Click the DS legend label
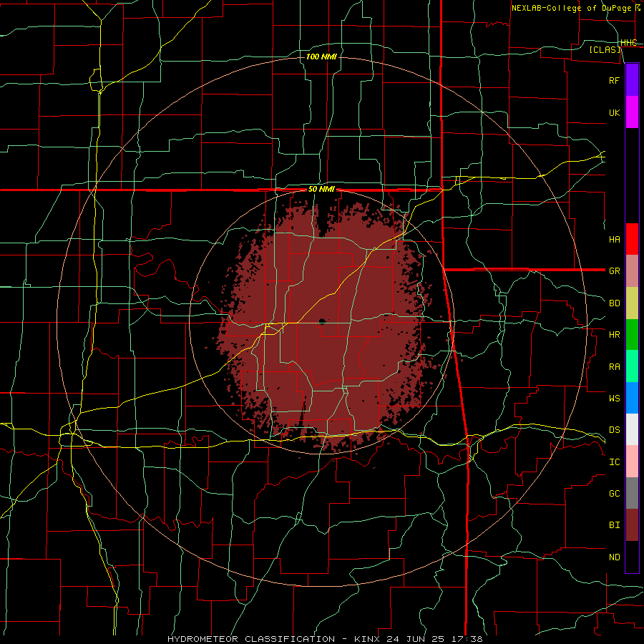Screen dimensions: 644x644 (614, 430)
